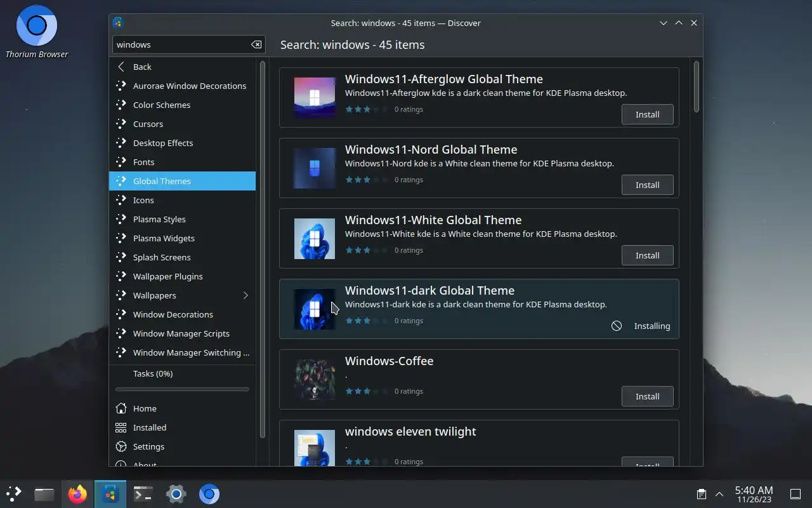812x508 pixels.
Task: Go Back in the category sidebar
Action: [182, 67]
